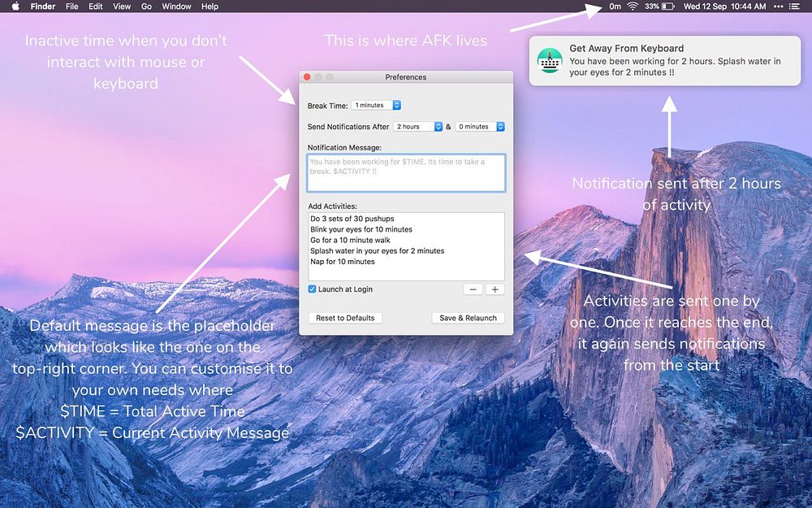Click the Get Away From Keyboard notification banner
The image size is (812, 508).
pyautogui.click(x=665, y=61)
